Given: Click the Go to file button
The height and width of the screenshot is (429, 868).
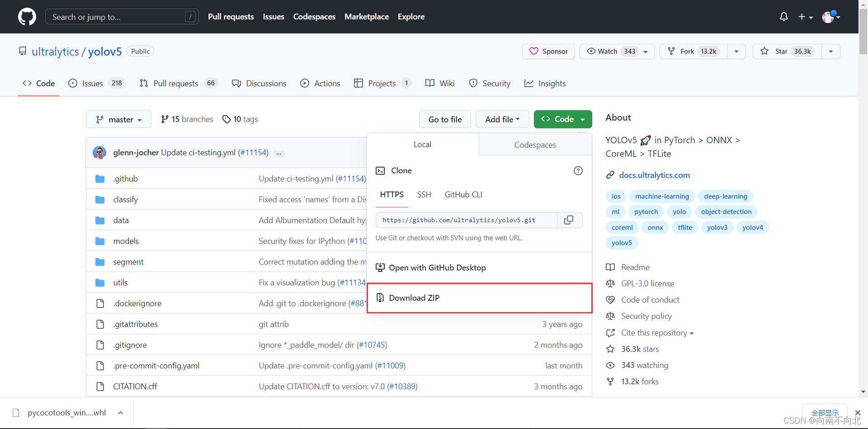Looking at the screenshot, I should click(x=445, y=119).
